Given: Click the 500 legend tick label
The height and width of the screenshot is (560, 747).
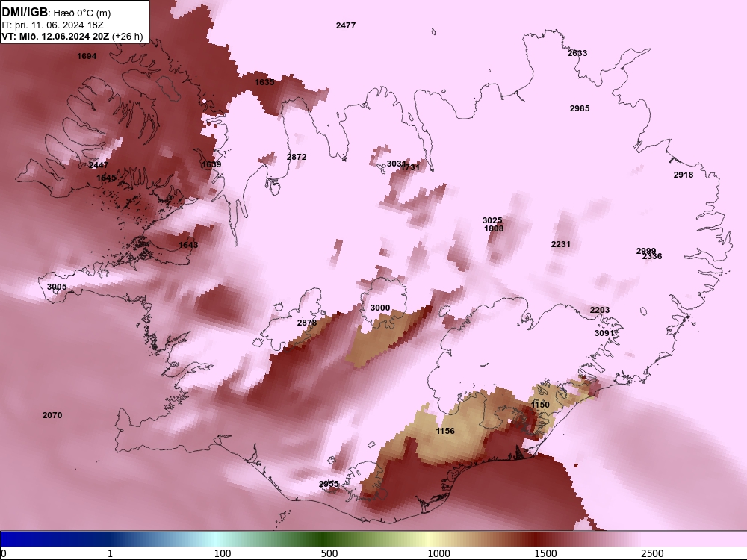Looking at the screenshot, I should click(329, 553).
